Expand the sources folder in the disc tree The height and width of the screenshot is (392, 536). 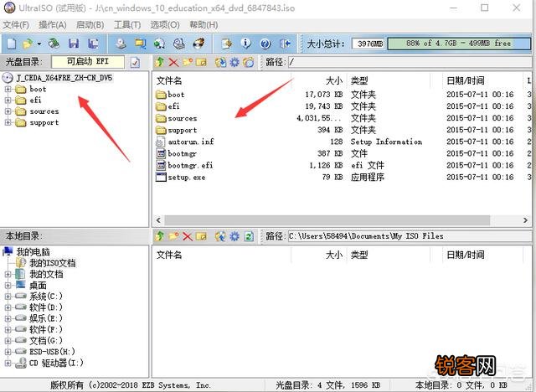(x=8, y=111)
